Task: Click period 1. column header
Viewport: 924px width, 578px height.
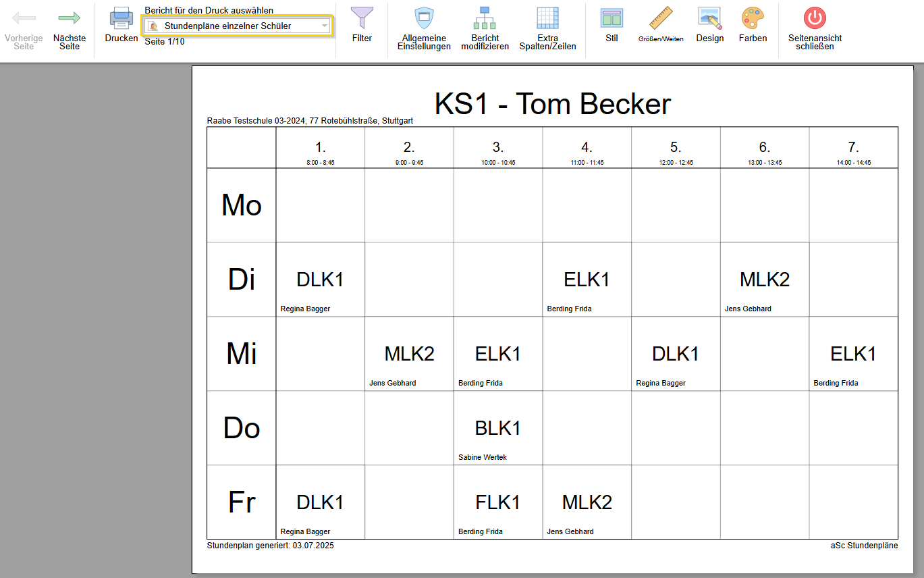Action: [x=321, y=148]
